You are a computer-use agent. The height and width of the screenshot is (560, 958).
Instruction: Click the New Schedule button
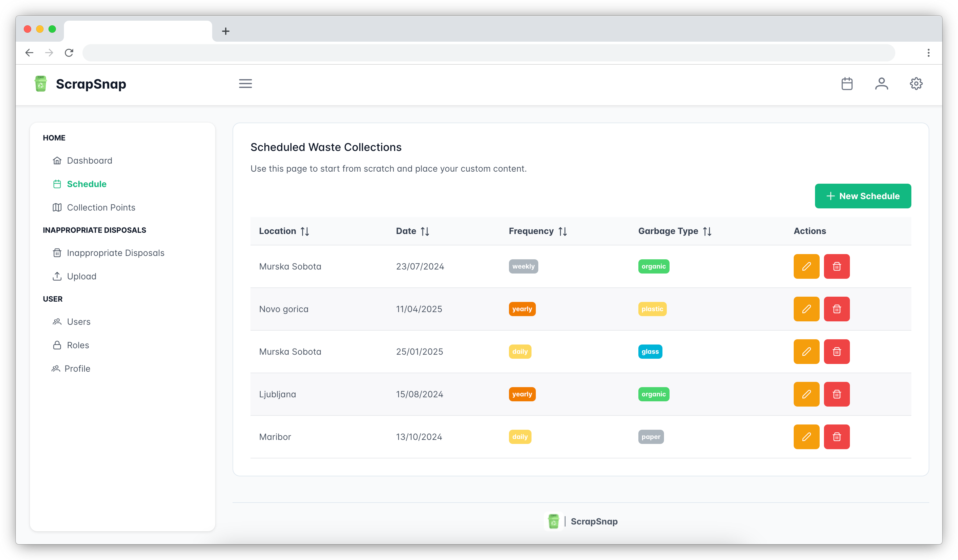863,196
